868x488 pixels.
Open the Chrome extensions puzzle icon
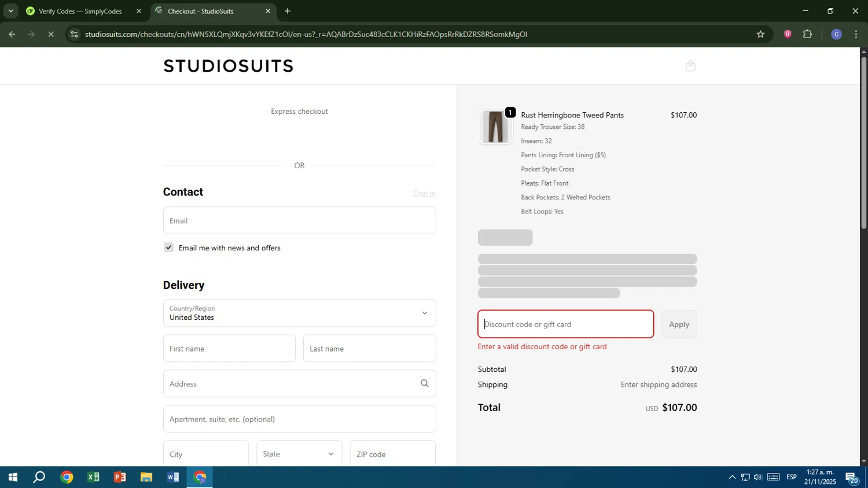(808, 34)
